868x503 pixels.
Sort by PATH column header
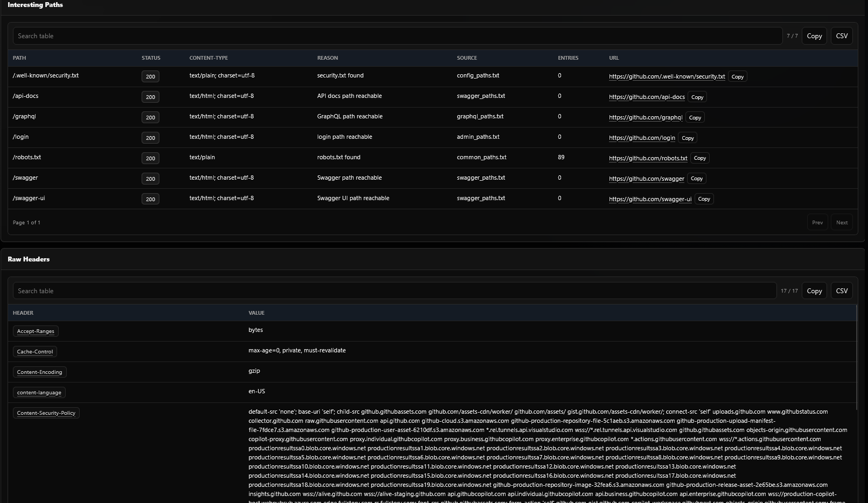tap(19, 58)
